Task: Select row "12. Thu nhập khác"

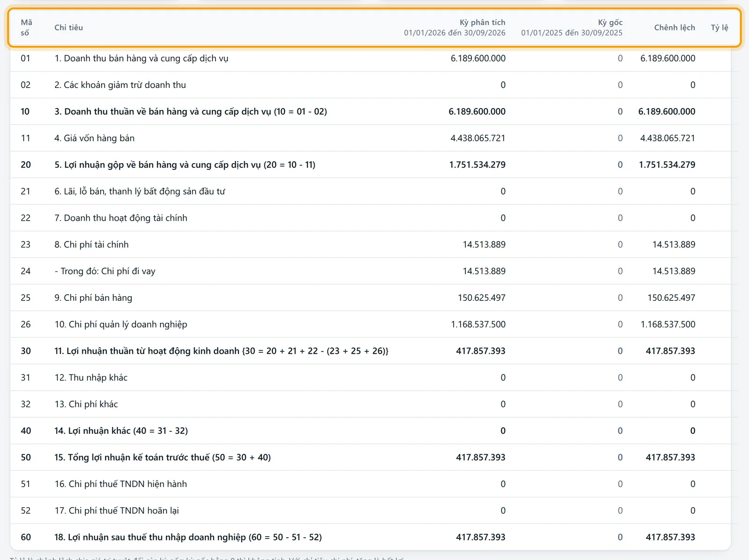Action: tap(370, 378)
